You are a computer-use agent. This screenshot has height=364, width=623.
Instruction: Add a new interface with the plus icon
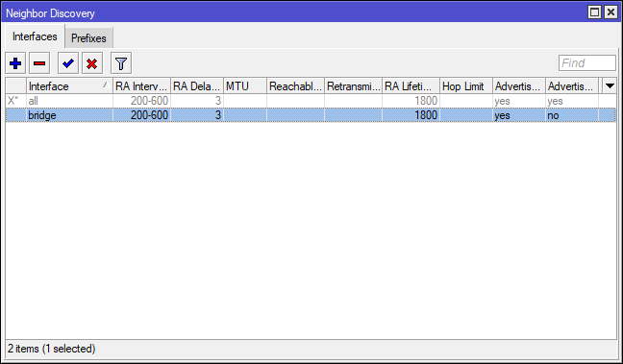(x=15, y=63)
